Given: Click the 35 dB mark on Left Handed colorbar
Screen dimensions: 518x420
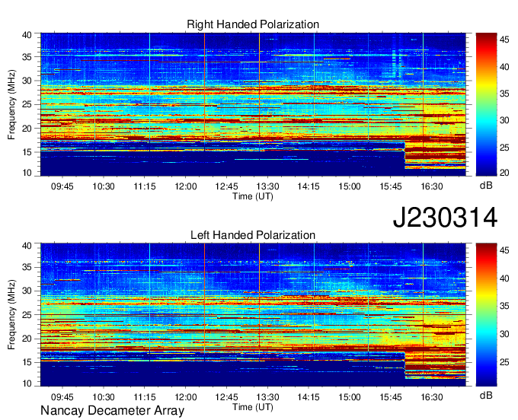Looking at the screenshot, I should tap(504, 307).
